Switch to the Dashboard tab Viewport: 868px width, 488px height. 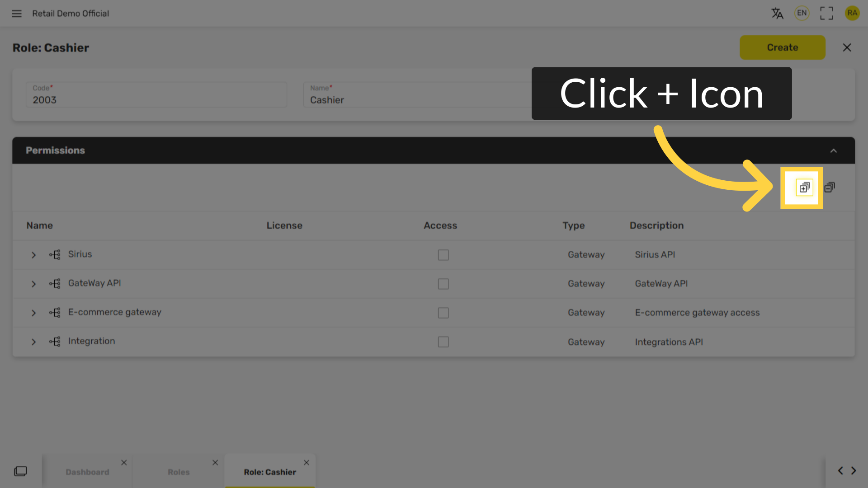87,472
